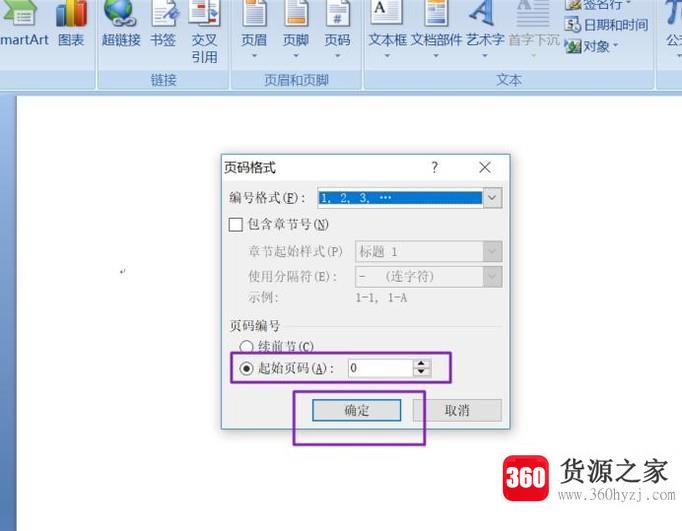682x531 pixels.
Task: Expand the 页眉 dropdown arrow
Action: point(254,56)
